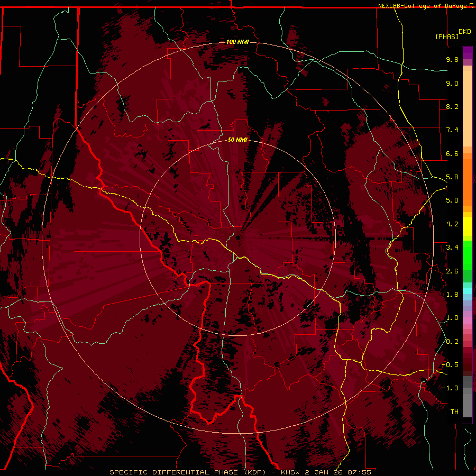Click the DKD units label
The width and height of the screenshot is (476, 476).
(x=465, y=32)
